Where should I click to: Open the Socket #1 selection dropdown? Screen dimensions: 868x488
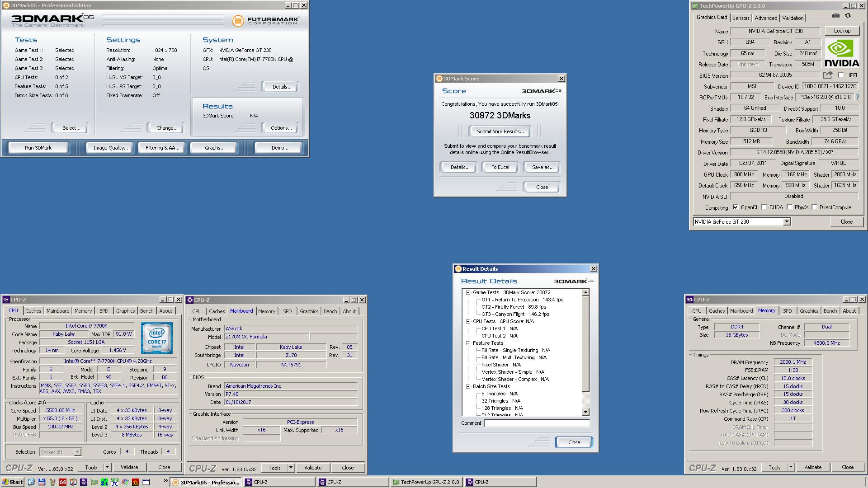77,452
